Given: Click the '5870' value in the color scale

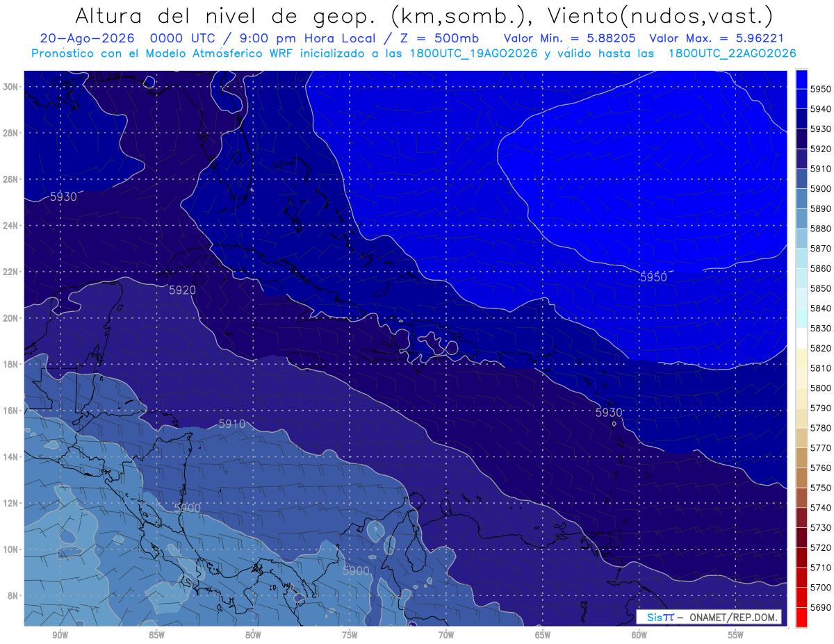Looking at the screenshot, I should coord(820,249).
